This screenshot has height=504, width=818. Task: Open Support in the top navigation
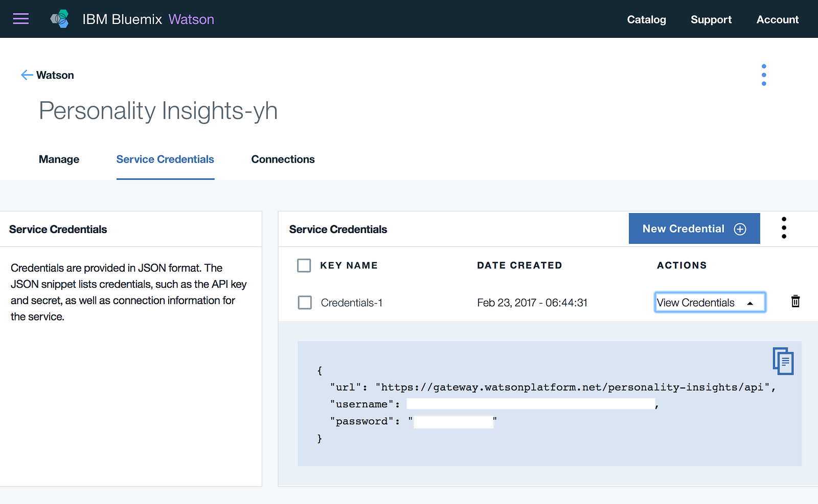(x=711, y=19)
